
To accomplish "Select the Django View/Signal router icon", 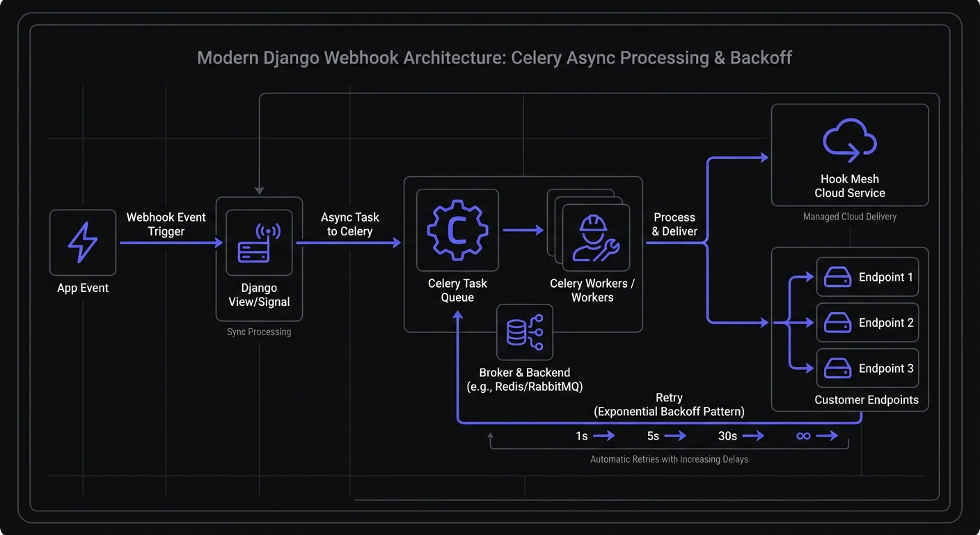I will tap(259, 243).
